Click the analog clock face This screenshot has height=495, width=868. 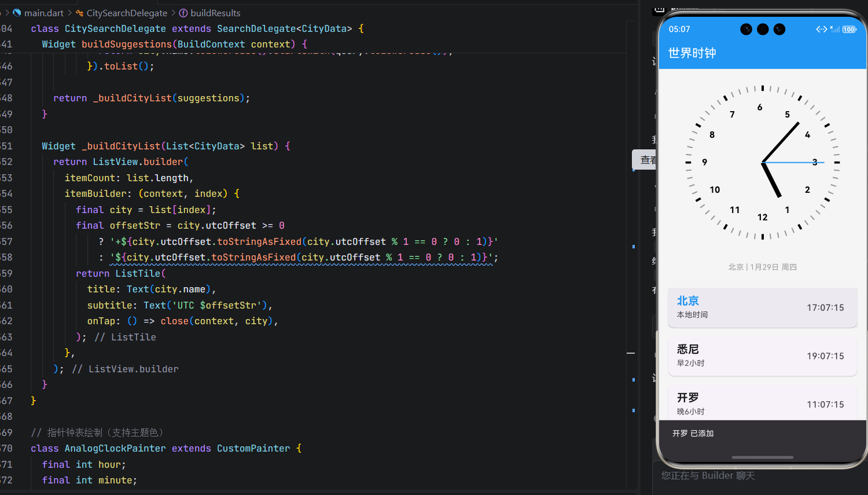pos(762,163)
